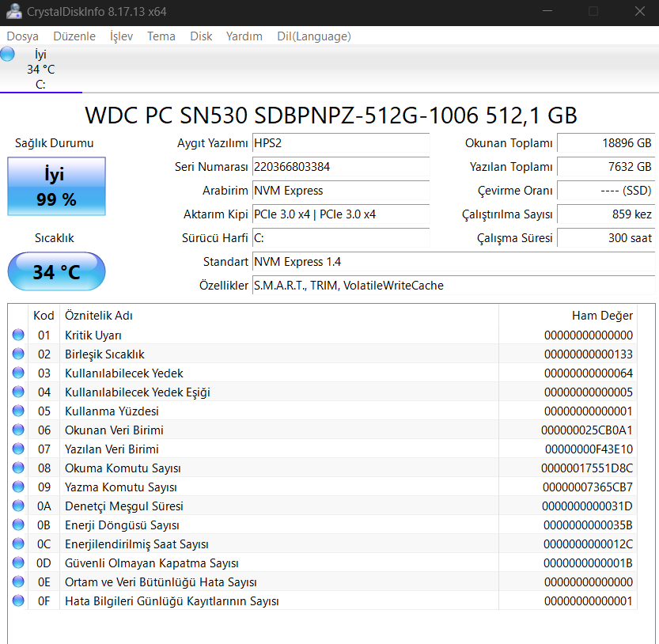Click raw value 00000000F43E10
The height and width of the screenshot is (644, 659).
(x=589, y=449)
